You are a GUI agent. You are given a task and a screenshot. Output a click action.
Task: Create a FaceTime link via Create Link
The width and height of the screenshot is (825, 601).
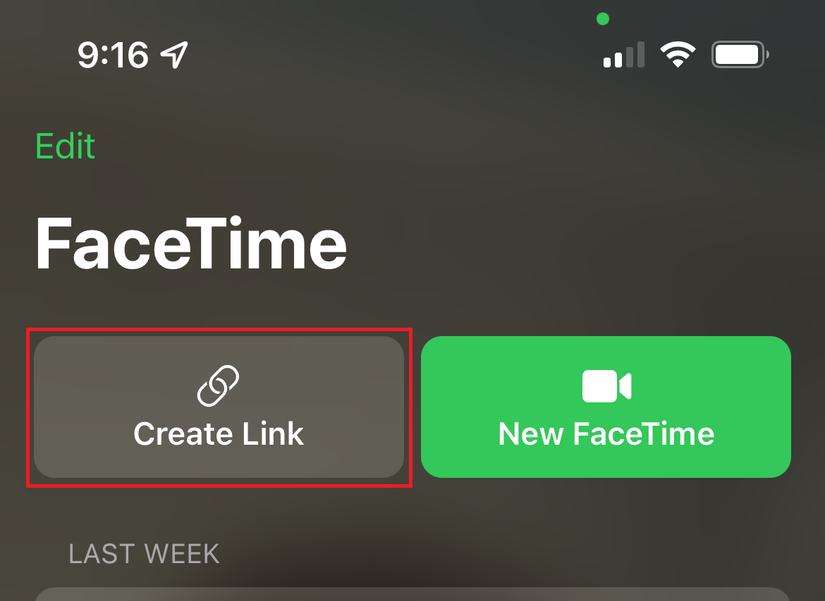(x=219, y=406)
